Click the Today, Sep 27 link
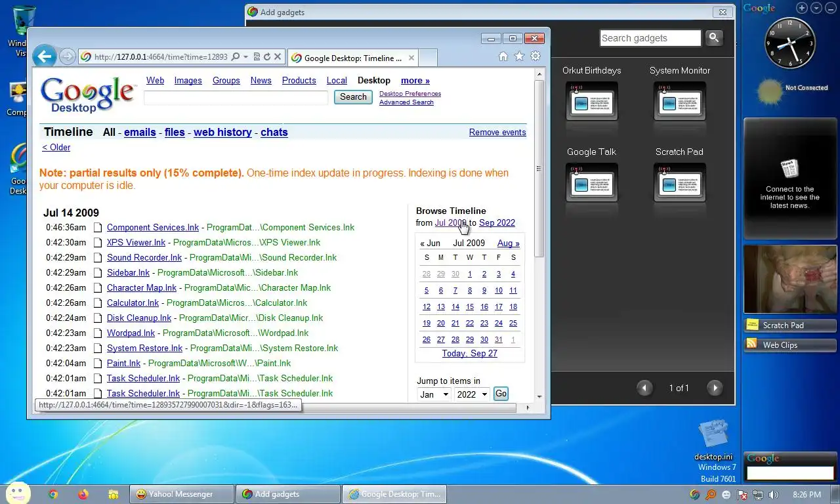Image resolution: width=840 pixels, height=504 pixels. 470,353
